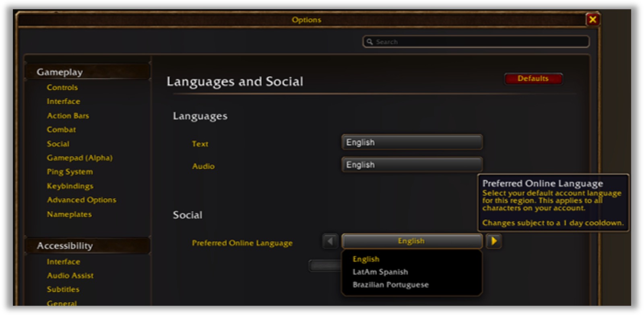Pick Brazilian Portuguese in the language list
This screenshot has height=315, width=644.
point(390,285)
